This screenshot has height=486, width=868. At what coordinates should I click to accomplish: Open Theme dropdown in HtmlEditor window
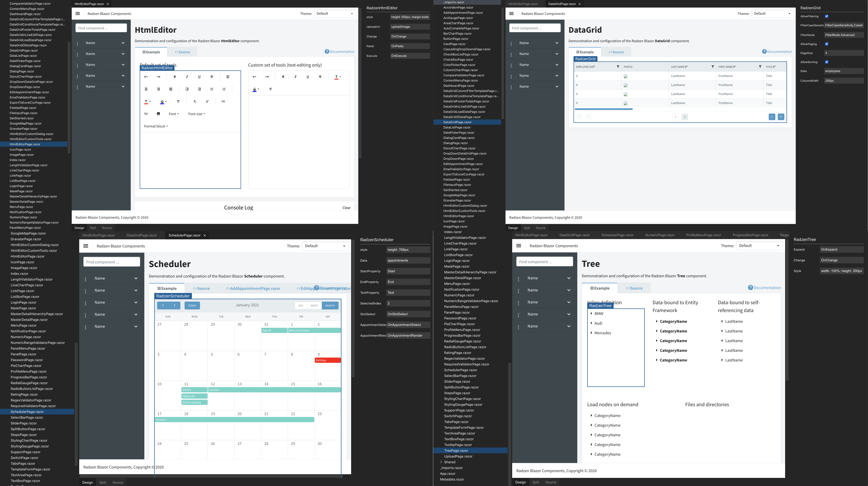pyautogui.click(x=335, y=14)
